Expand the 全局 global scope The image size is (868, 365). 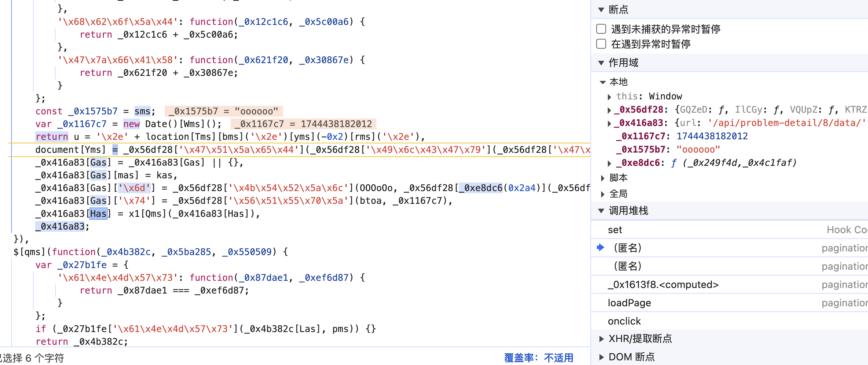[603, 194]
